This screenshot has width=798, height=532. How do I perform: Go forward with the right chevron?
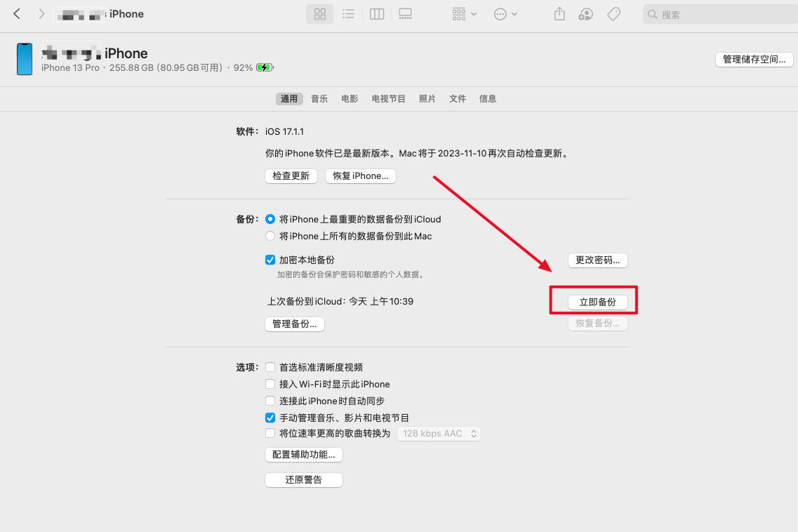[41, 14]
